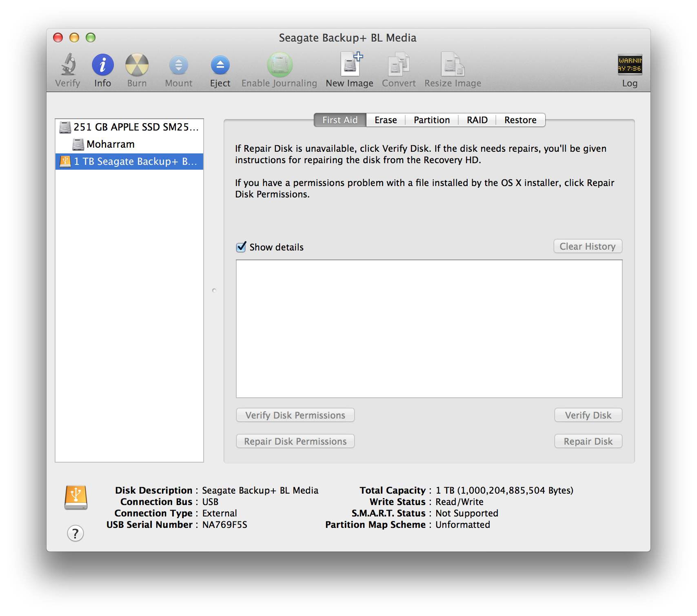697x616 pixels.
Task: Click Verify Disk Permissions button
Action: 295,415
